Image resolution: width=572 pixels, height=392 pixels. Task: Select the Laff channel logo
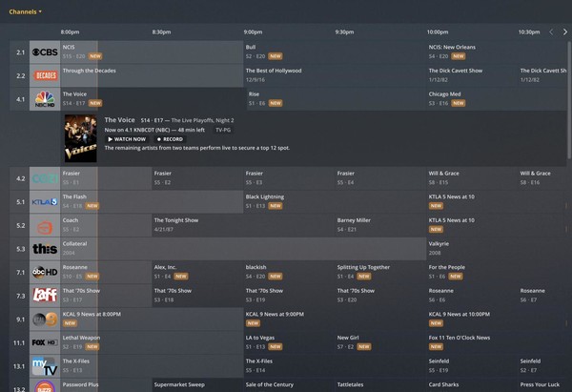[45, 296]
